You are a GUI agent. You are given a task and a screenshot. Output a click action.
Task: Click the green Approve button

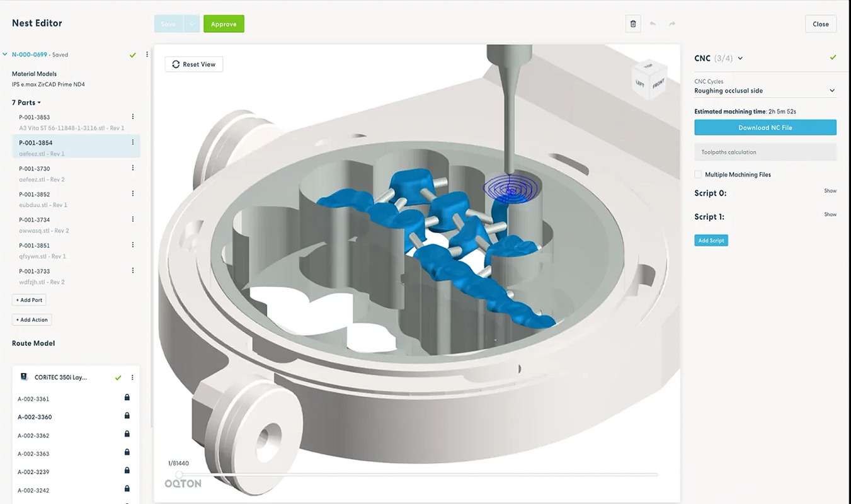pos(224,24)
